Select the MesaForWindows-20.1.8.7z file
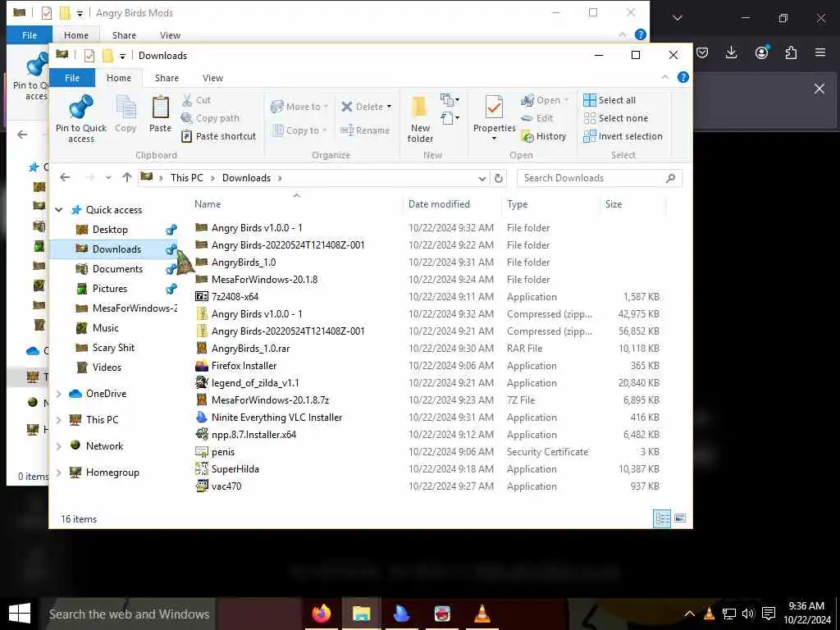The height and width of the screenshot is (630, 840). 270,400
